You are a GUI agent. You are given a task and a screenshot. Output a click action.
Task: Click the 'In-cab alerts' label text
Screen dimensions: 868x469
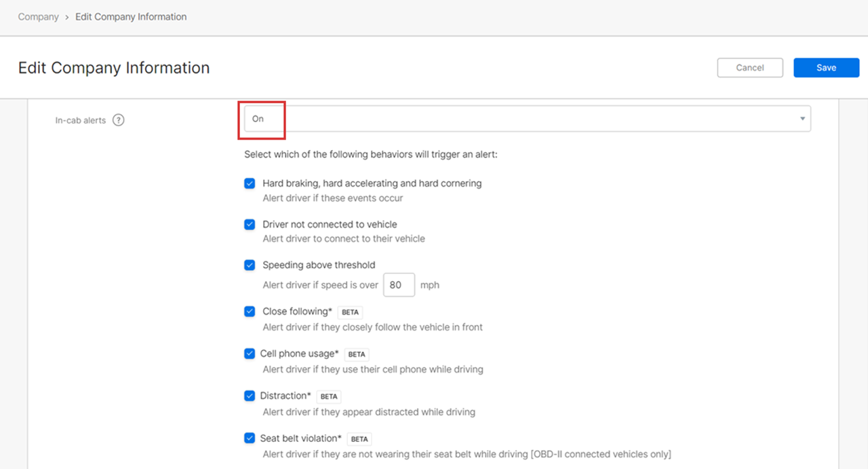pos(81,120)
